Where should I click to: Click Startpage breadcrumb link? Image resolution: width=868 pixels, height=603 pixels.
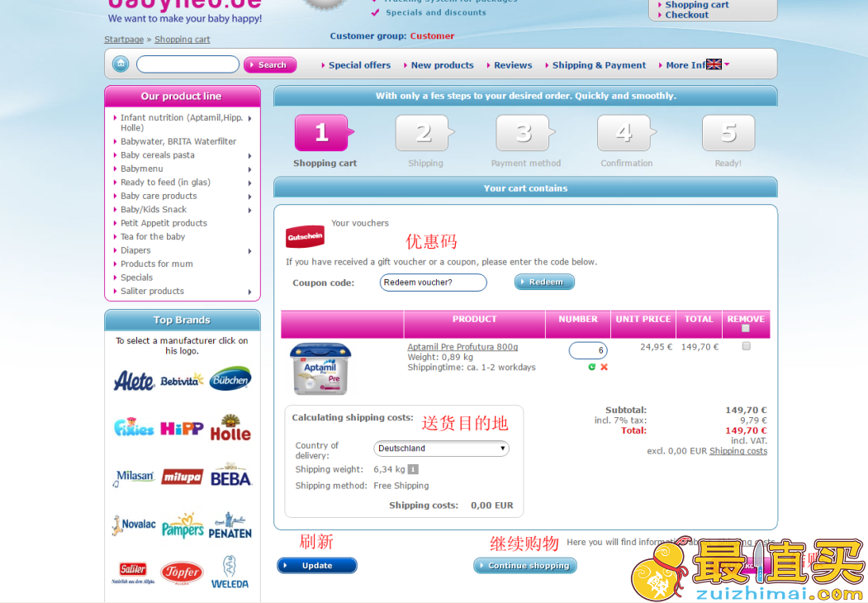pyautogui.click(x=124, y=40)
